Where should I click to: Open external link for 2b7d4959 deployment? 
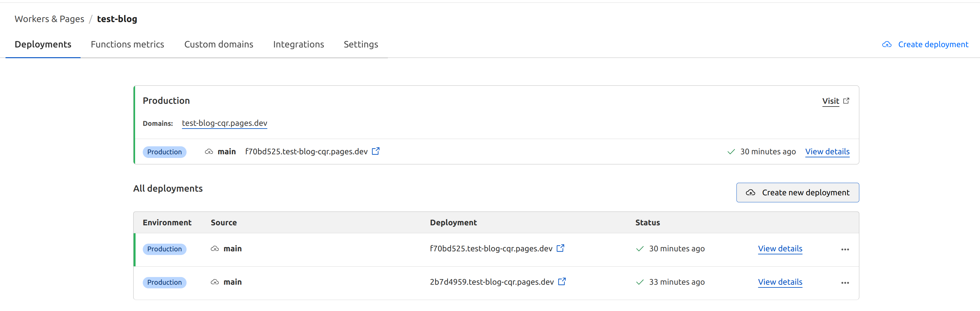562,282
